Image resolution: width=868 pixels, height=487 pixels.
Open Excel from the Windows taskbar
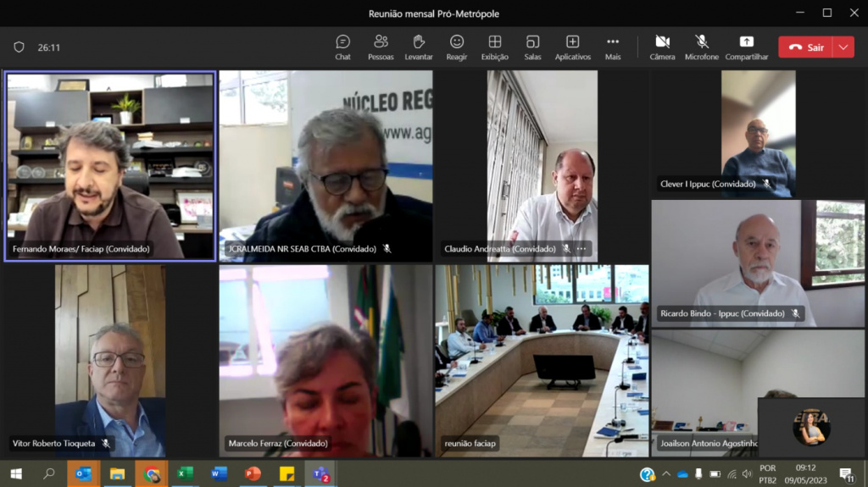point(184,474)
